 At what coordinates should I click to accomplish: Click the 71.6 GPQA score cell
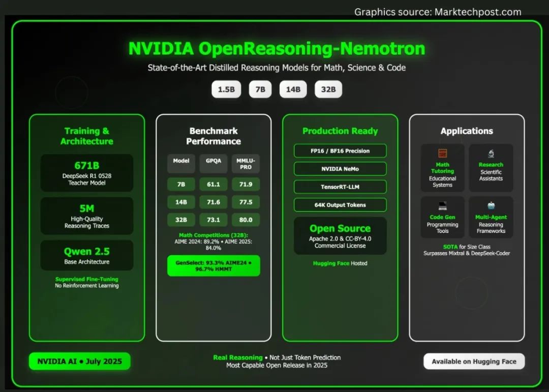[x=213, y=202]
